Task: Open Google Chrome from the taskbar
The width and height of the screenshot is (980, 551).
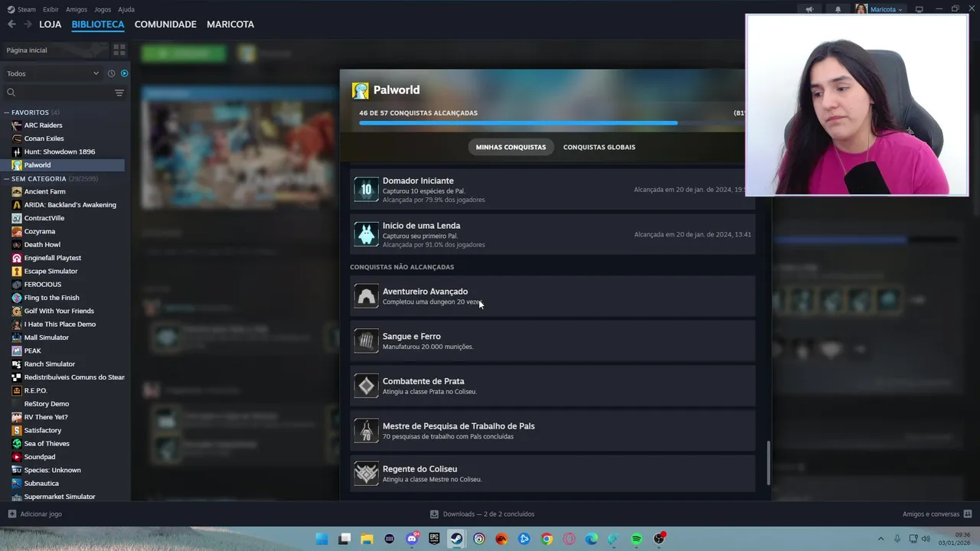Action: [x=547, y=539]
